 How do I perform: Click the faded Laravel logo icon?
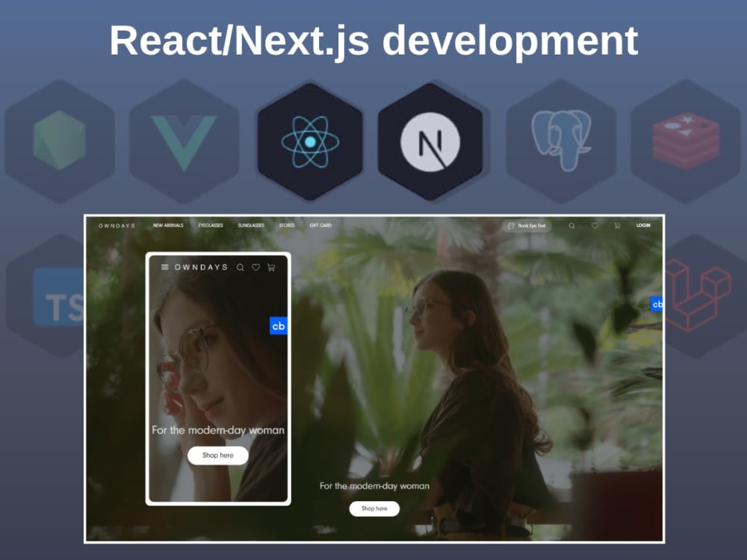[x=698, y=295]
